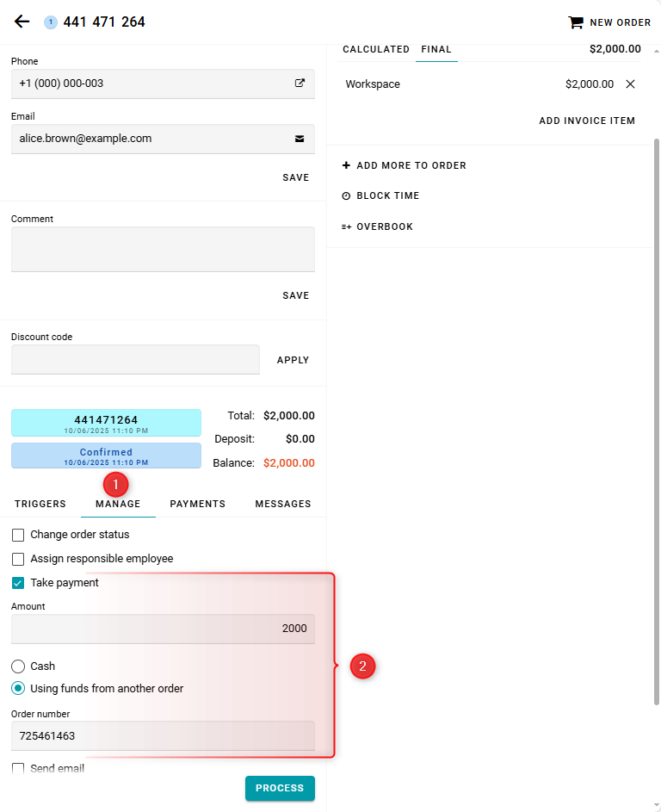Click the Add Invoice Item link
This screenshot has width=661, height=812.
[587, 121]
